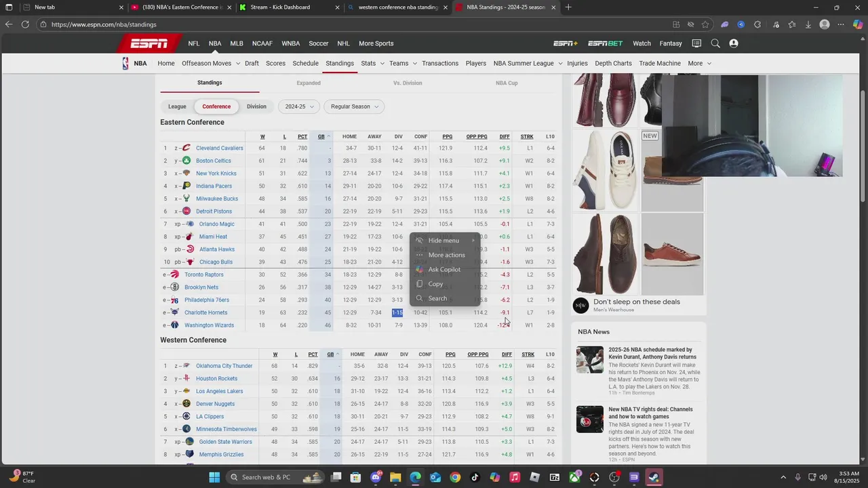Open Roblox from the taskbar
Screen dimensions: 868x488
click(x=534, y=477)
